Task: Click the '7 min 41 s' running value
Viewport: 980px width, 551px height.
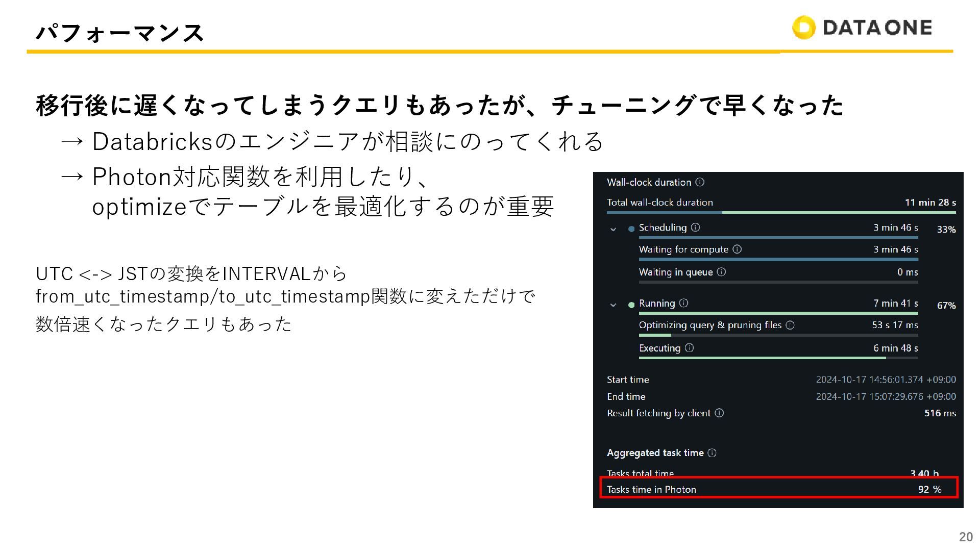Action: (x=896, y=303)
